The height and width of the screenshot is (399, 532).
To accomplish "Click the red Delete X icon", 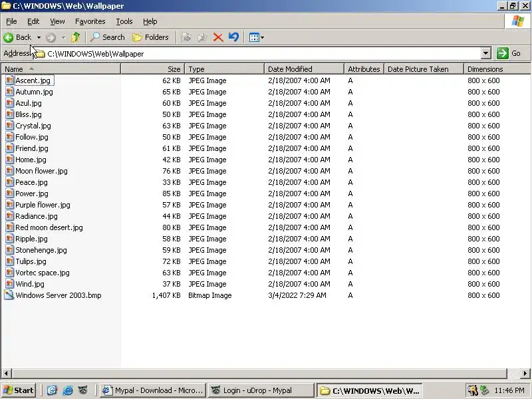I will 218,37.
